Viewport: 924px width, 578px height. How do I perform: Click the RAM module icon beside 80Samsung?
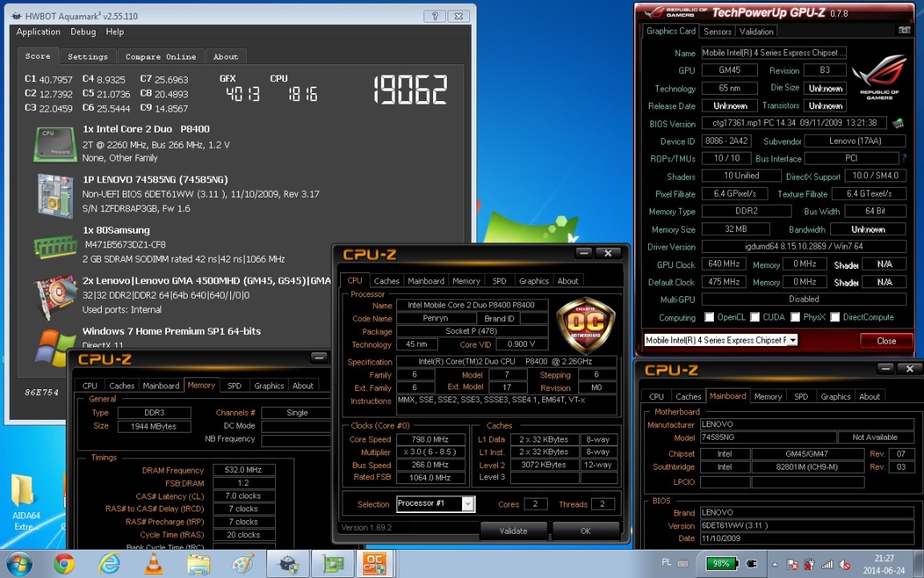click(55, 246)
